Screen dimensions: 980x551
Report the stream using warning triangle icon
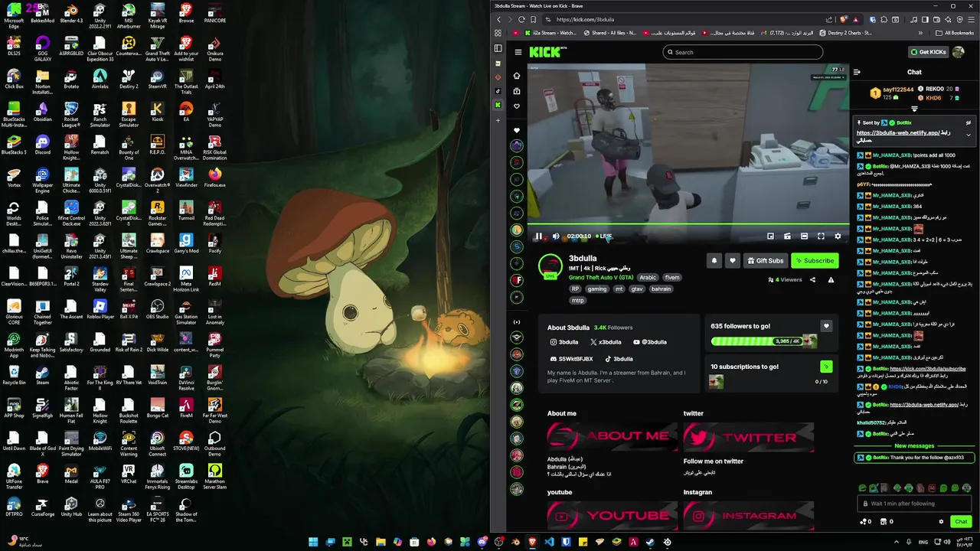(831, 280)
